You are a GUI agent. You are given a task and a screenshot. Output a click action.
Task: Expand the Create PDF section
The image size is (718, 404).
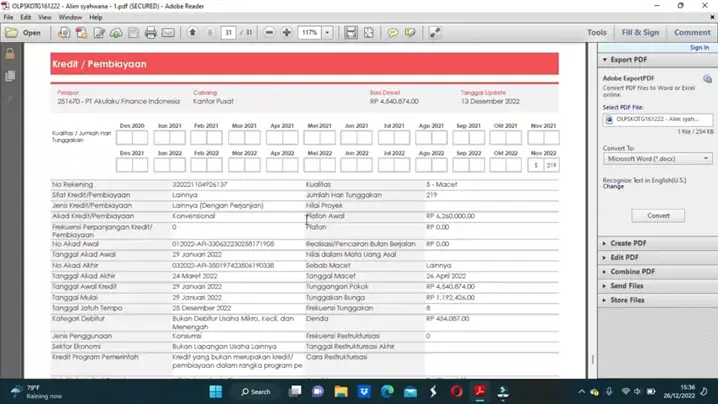click(x=628, y=243)
